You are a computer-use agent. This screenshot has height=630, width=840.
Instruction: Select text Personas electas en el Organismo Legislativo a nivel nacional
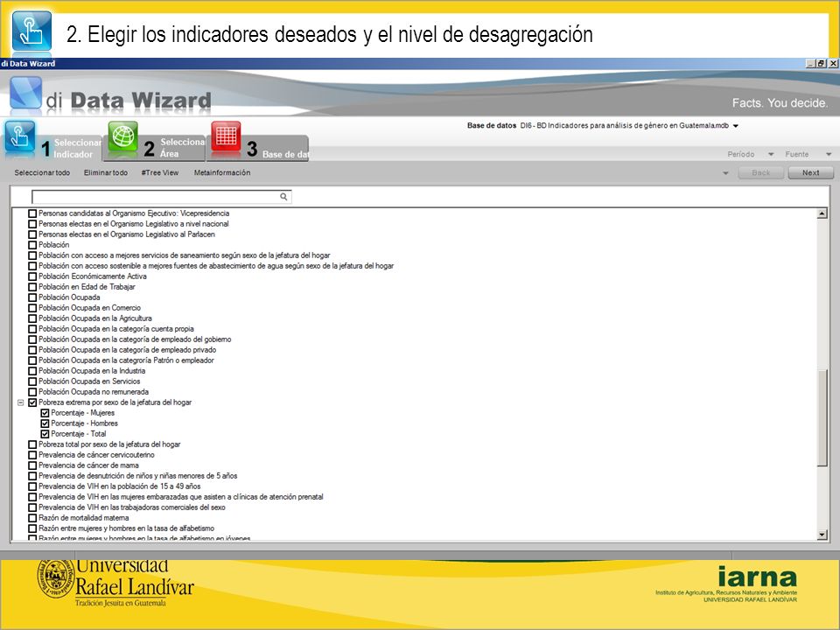coord(133,224)
